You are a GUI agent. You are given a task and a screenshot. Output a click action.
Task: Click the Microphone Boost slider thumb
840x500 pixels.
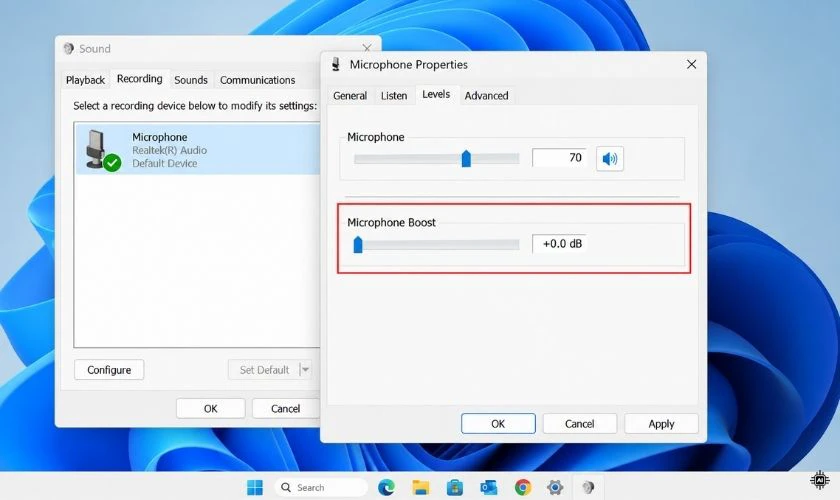click(358, 244)
